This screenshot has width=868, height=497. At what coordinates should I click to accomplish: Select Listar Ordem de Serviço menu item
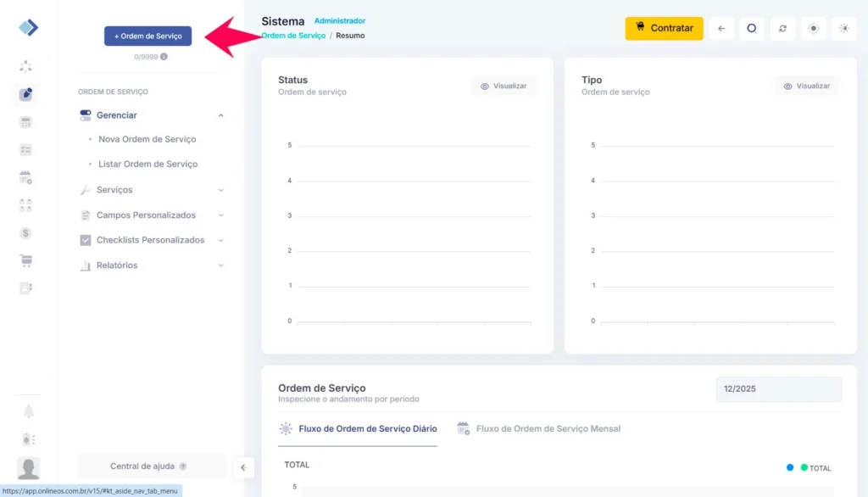(147, 165)
